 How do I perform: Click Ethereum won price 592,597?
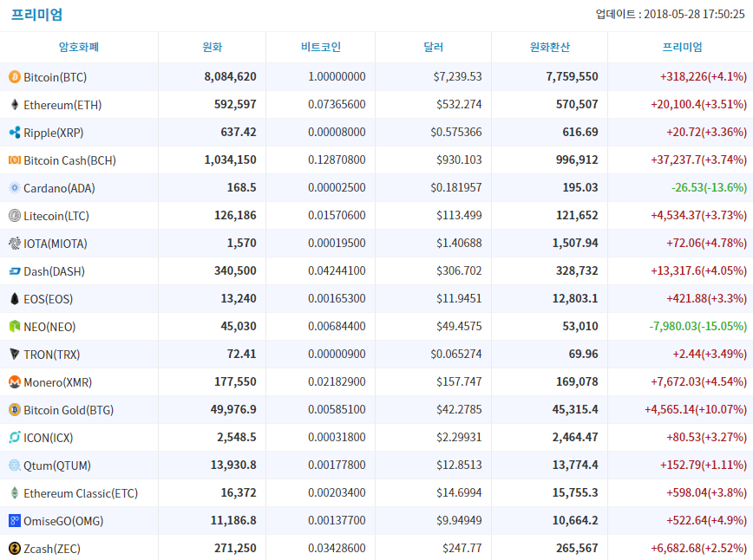click(235, 105)
